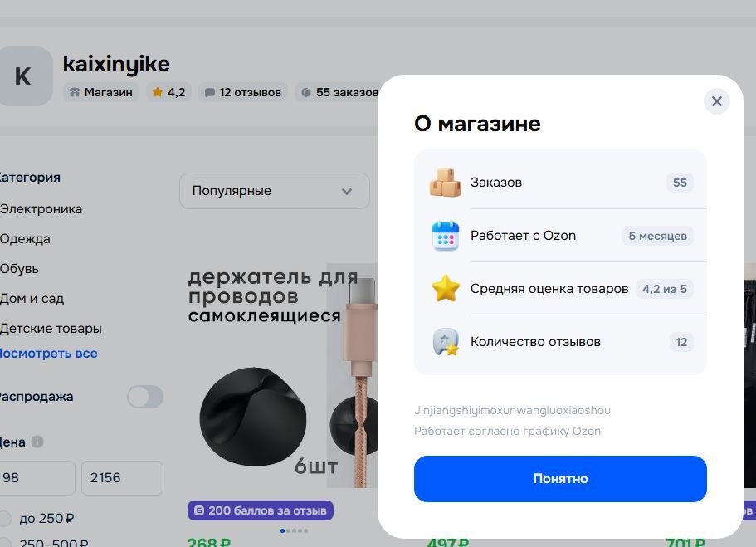
Task: Open the Популярные sorting dropdown
Action: (275, 191)
